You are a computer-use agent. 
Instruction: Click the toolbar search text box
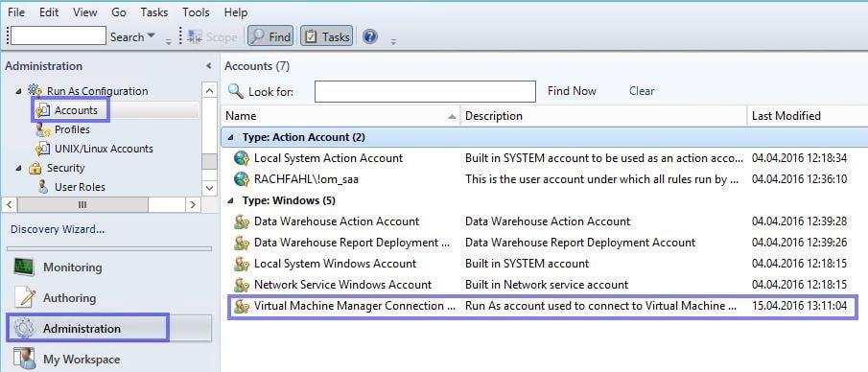59,36
